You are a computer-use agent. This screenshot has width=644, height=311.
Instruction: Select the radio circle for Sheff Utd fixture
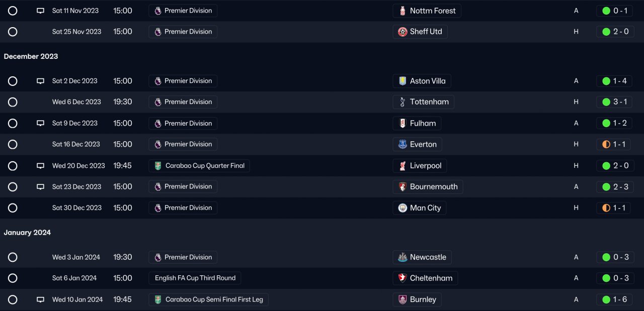pos(13,32)
